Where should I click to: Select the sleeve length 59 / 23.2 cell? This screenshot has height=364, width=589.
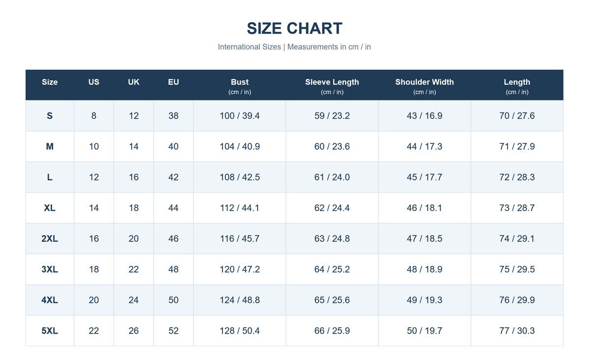(x=332, y=116)
